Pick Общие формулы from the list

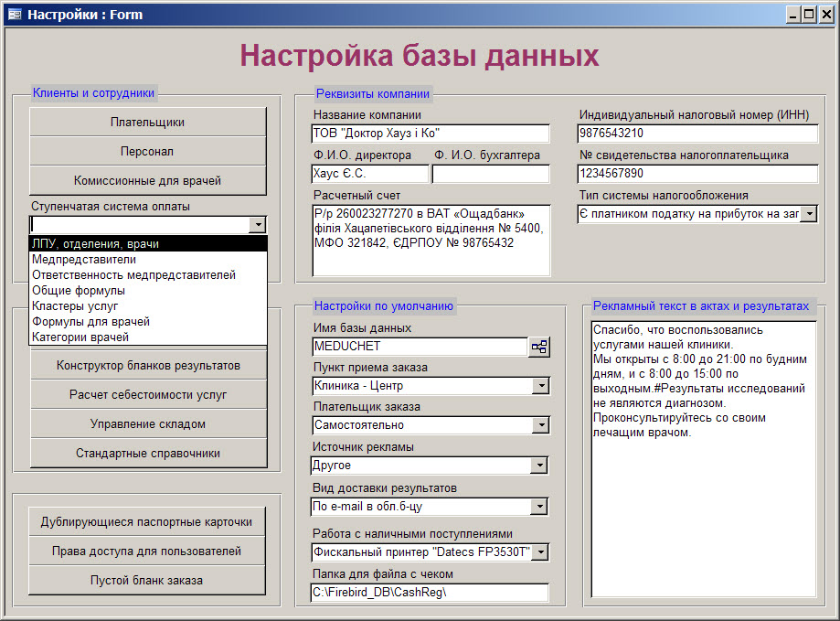[148, 291]
